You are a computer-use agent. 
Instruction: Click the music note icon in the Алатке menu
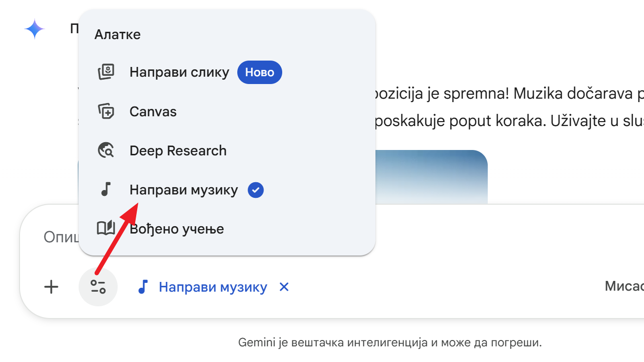106,190
